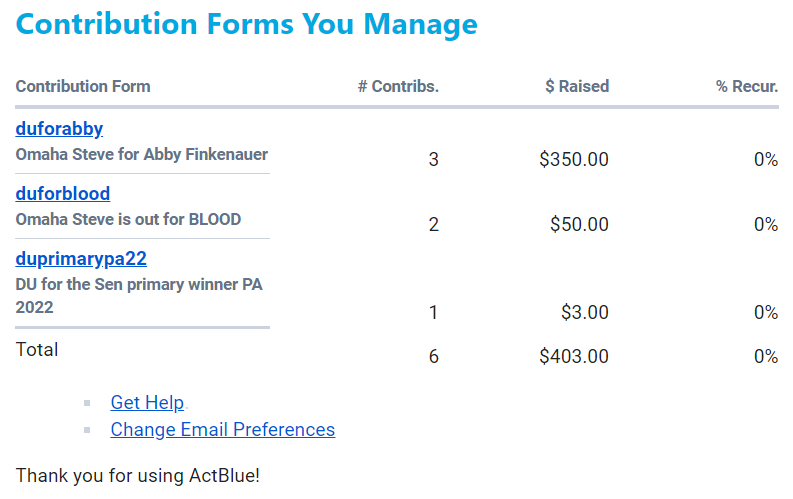
Task: Open Change Email Preferences link
Action: tap(222, 430)
